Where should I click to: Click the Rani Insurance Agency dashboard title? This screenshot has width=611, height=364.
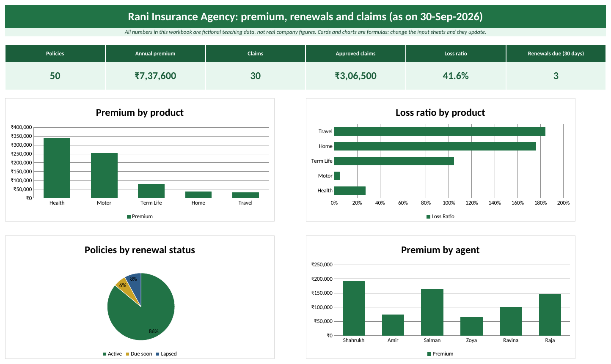click(x=305, y=16)
